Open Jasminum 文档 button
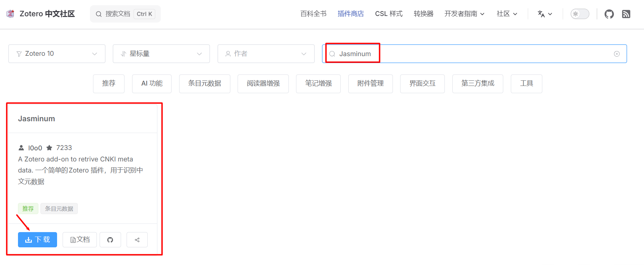 (80, 240)
